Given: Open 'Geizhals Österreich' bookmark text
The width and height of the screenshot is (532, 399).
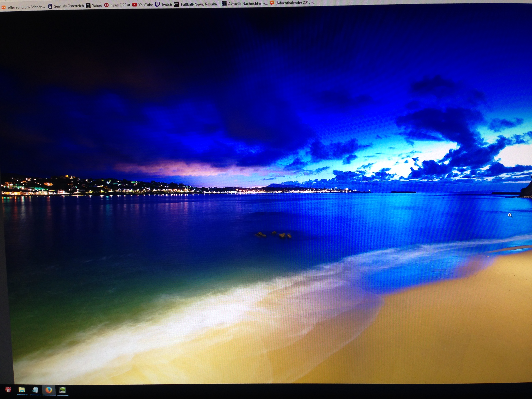Looking at the screenshot, I should click(x=69, y=6).
